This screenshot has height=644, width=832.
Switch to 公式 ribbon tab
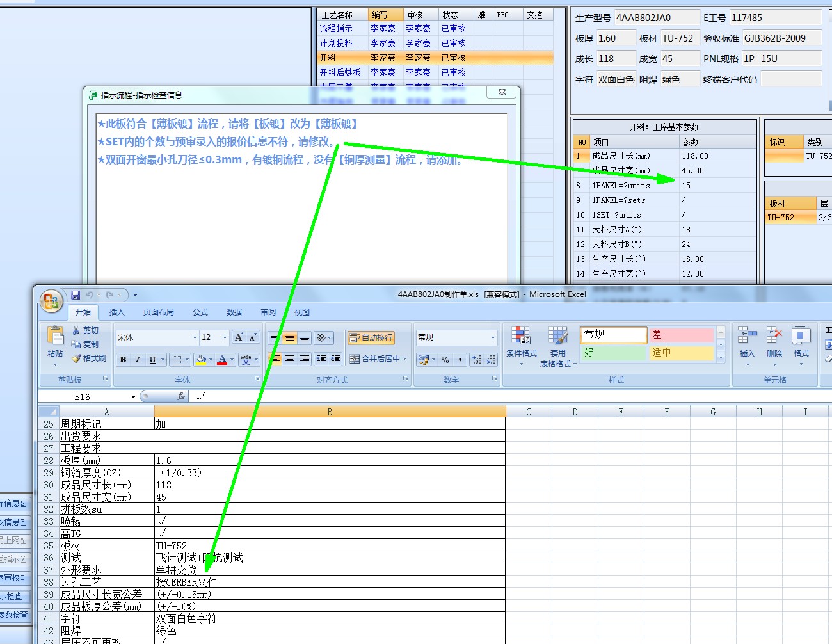point(200,312)
